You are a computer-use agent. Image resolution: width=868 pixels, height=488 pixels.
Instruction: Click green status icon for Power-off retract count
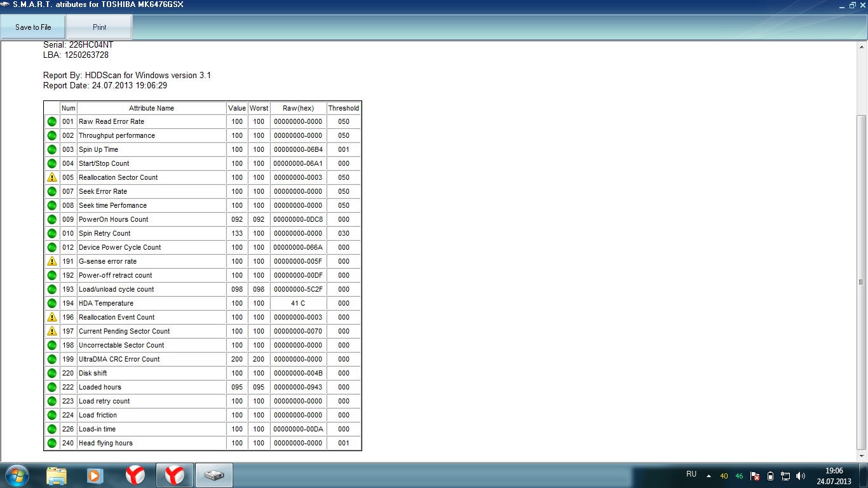tap(52, 275)
